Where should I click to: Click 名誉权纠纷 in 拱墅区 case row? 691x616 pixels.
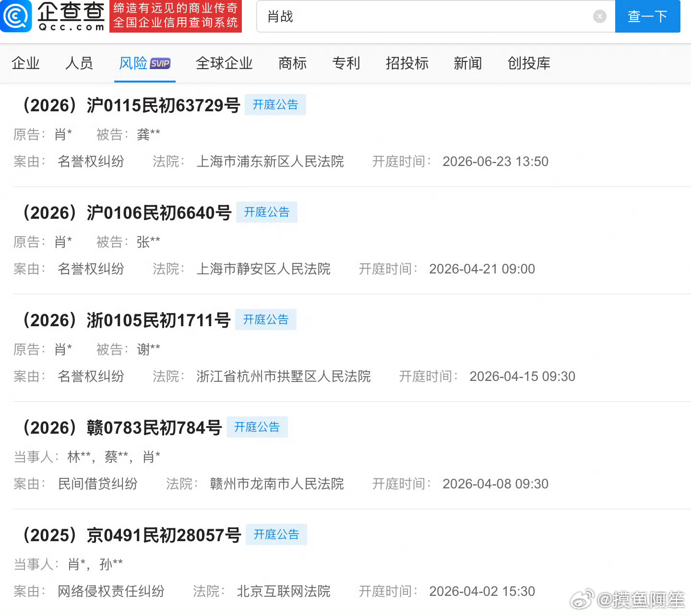click(91, 377)
